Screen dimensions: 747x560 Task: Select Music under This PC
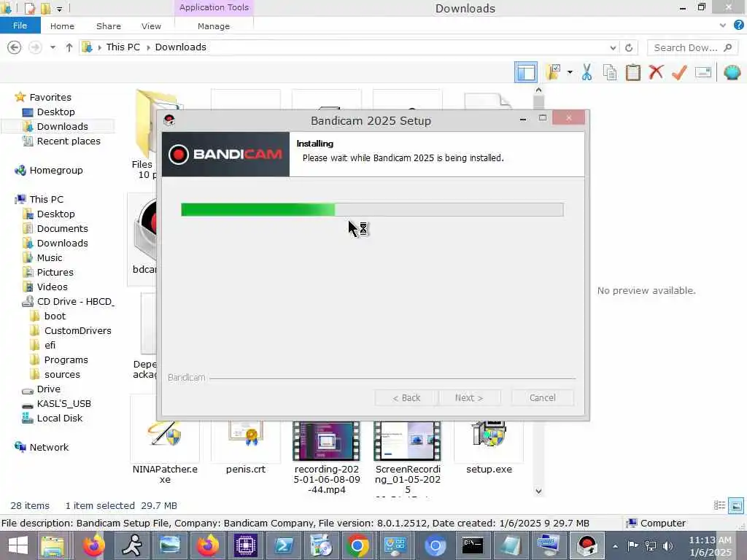(x=50, y=257)
